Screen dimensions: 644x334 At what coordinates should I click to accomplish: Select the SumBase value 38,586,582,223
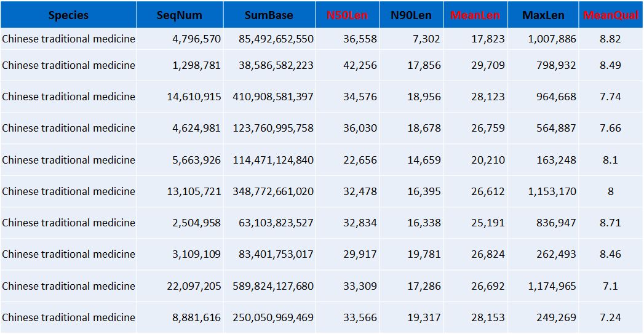[276, 65]
